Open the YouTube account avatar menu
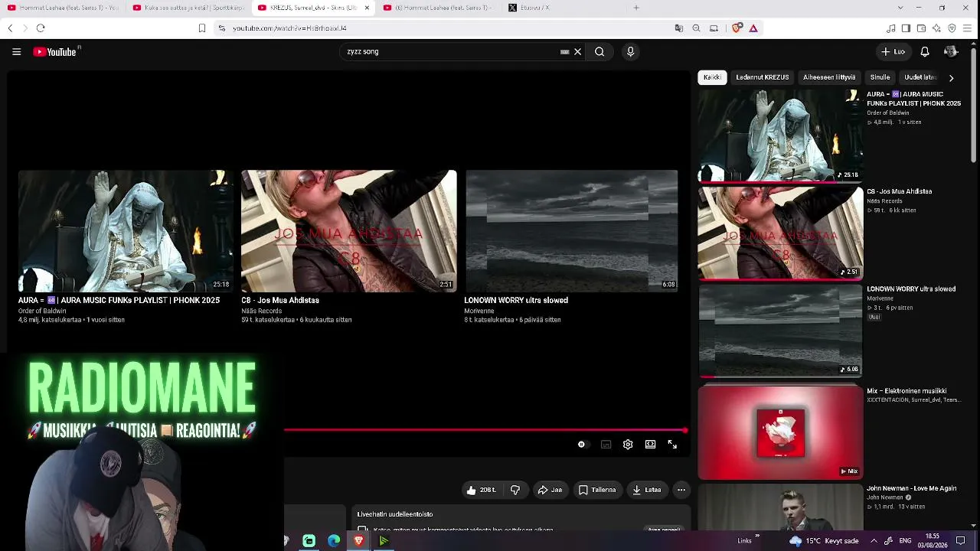The image size is (980, 551). (951, 52)
